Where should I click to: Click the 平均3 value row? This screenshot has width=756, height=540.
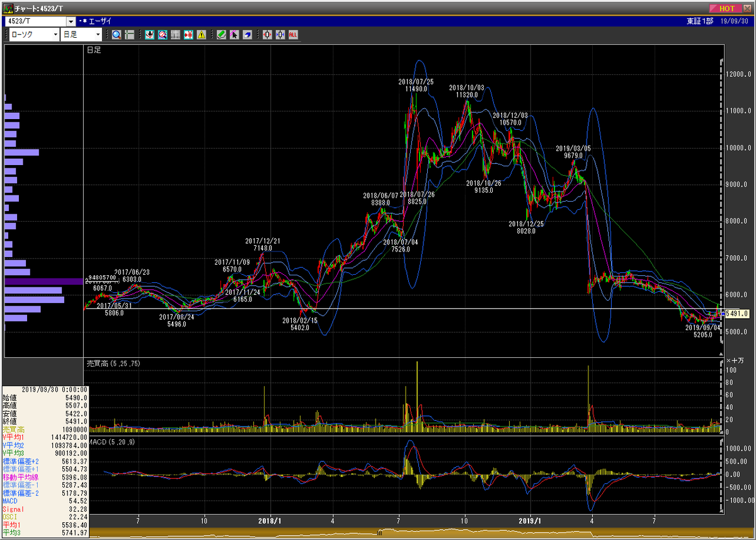[45, 532]
